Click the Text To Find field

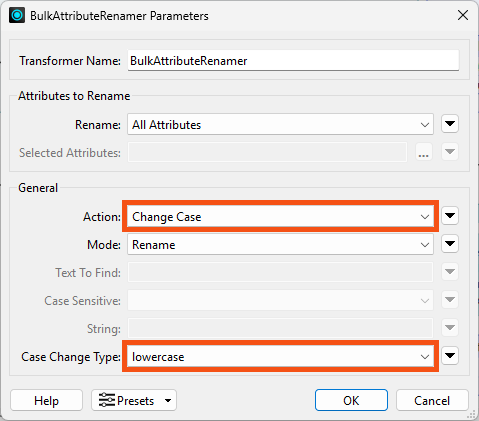coord(280,272)
